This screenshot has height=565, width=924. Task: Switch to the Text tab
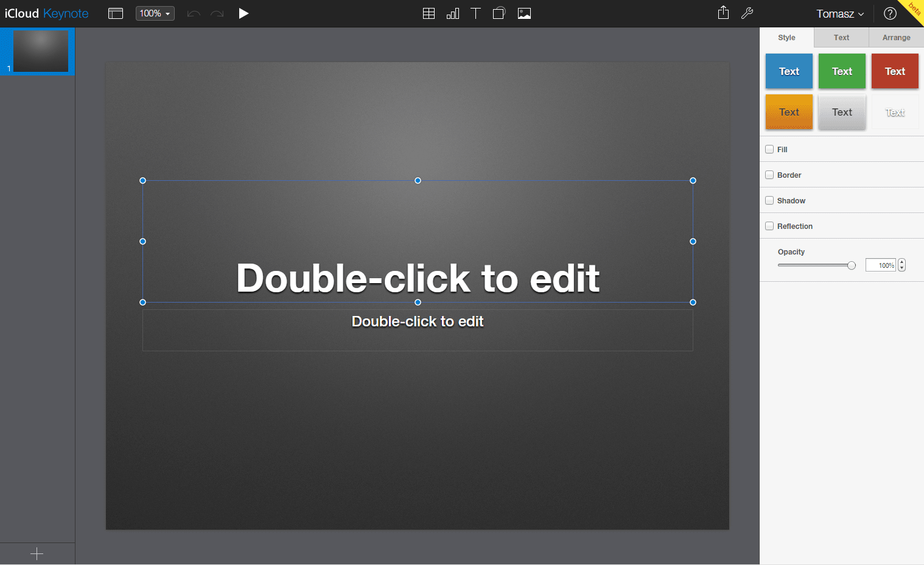[841, 38]
